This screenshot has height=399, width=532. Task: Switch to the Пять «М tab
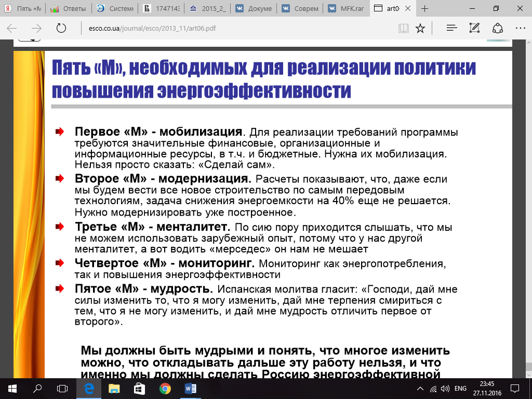(23, 8)
